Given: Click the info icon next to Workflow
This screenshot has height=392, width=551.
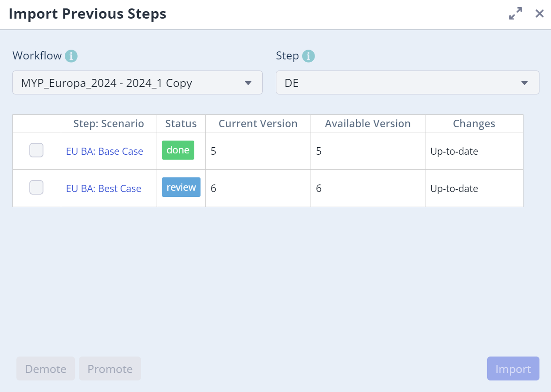Looking at the screenshot, I should click(x=71, y=56).
